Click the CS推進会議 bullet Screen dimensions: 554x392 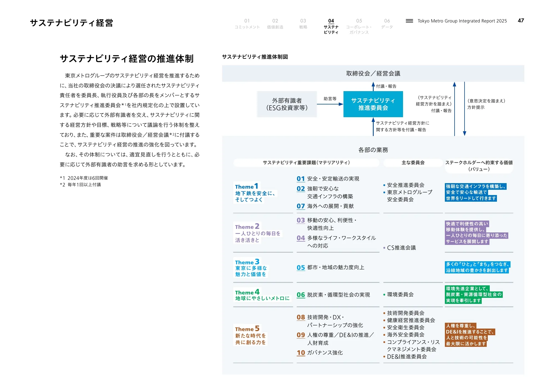399,248
